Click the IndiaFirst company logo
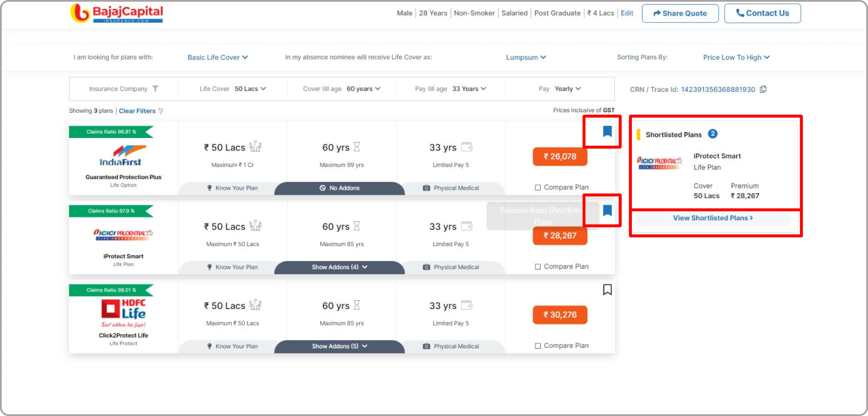Viewport: 868px width, 416px height. tap(123, 155)
